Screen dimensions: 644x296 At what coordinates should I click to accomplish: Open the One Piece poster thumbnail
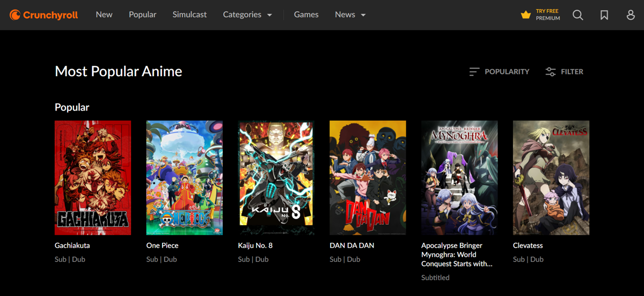pos(185,178)
